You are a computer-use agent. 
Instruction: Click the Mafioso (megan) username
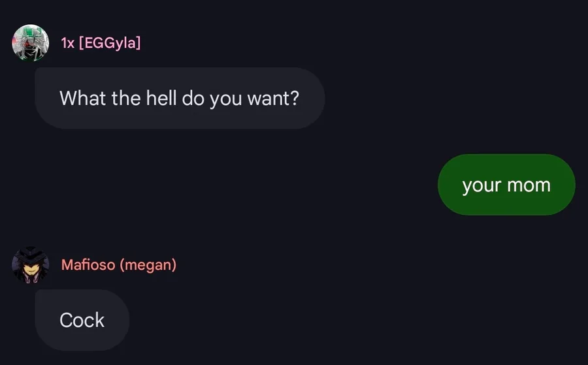click(x=118, y=265)
